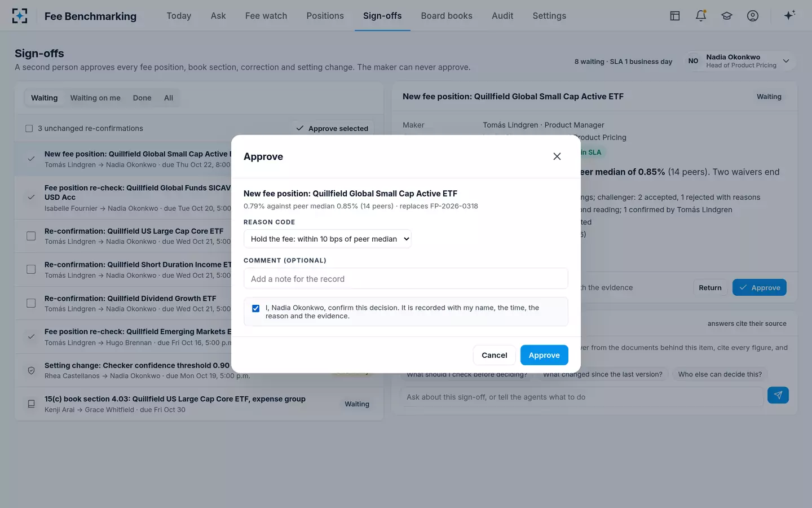Go to the Positions tab

(x=325, y=16)
